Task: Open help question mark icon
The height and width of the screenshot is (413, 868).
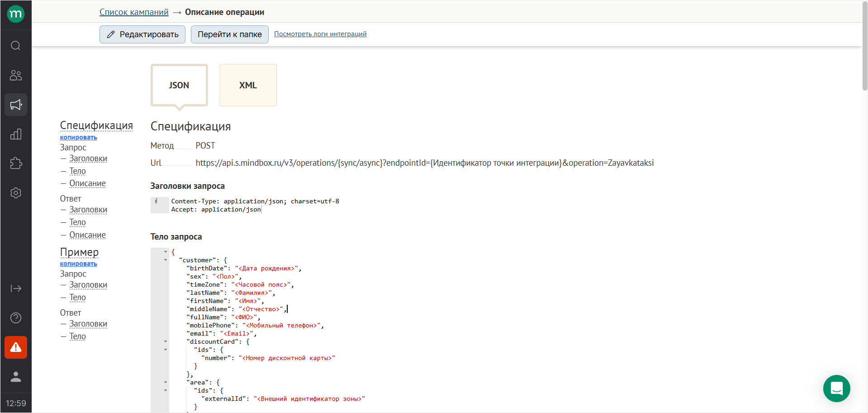Action: (x=16, y=318)
